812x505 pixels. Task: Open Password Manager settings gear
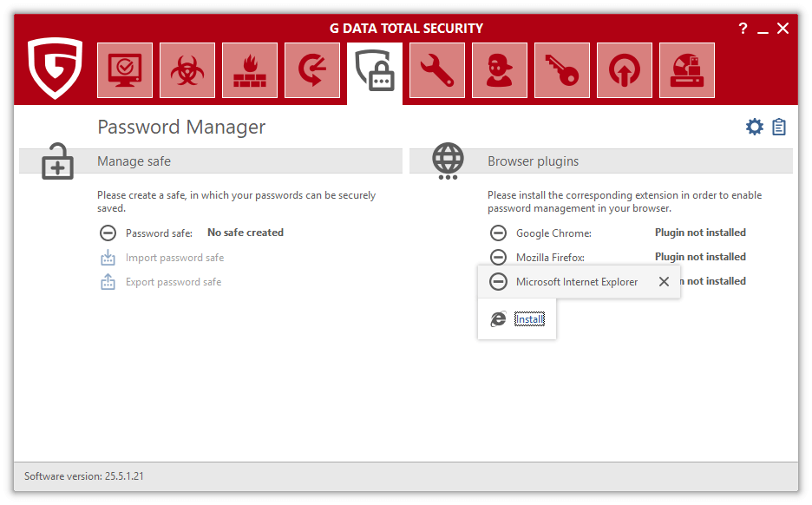pyautogui.click(x=755, y=127)
